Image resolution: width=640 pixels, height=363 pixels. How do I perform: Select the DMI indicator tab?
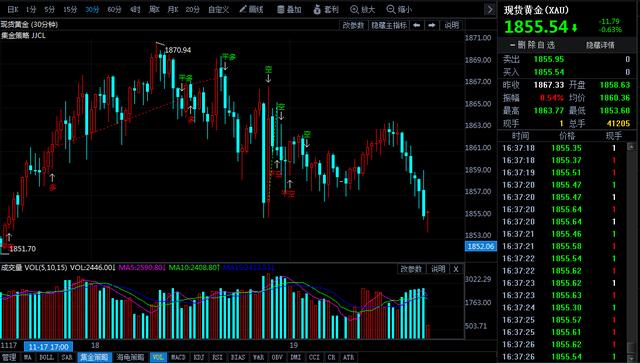click(296, 357)
